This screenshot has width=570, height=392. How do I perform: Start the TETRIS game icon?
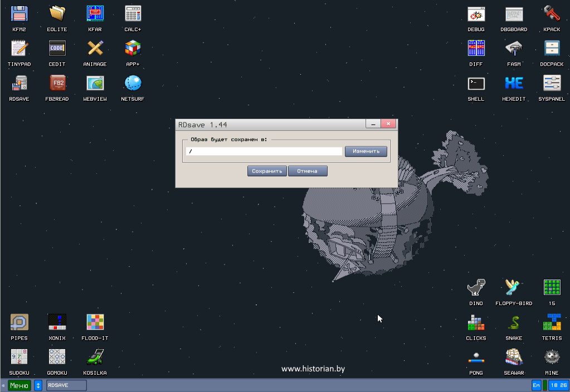552,323
